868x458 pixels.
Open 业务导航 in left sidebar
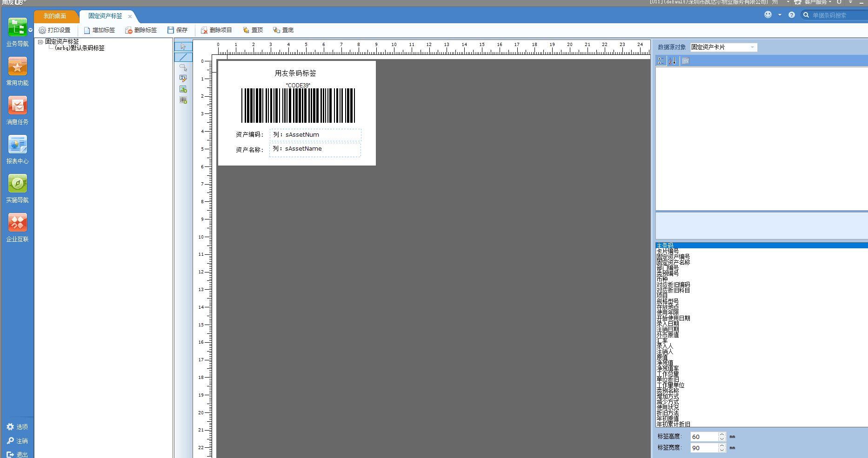click(17, 33)
